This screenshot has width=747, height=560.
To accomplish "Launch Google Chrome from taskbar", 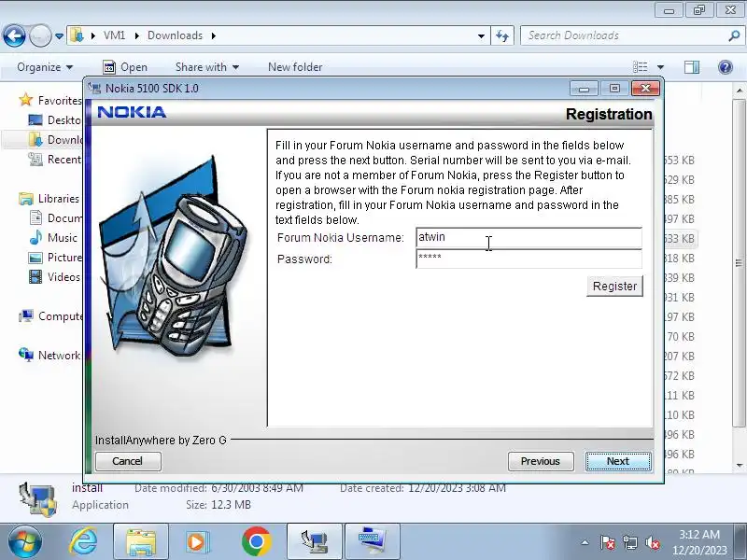I will [256, 541].
